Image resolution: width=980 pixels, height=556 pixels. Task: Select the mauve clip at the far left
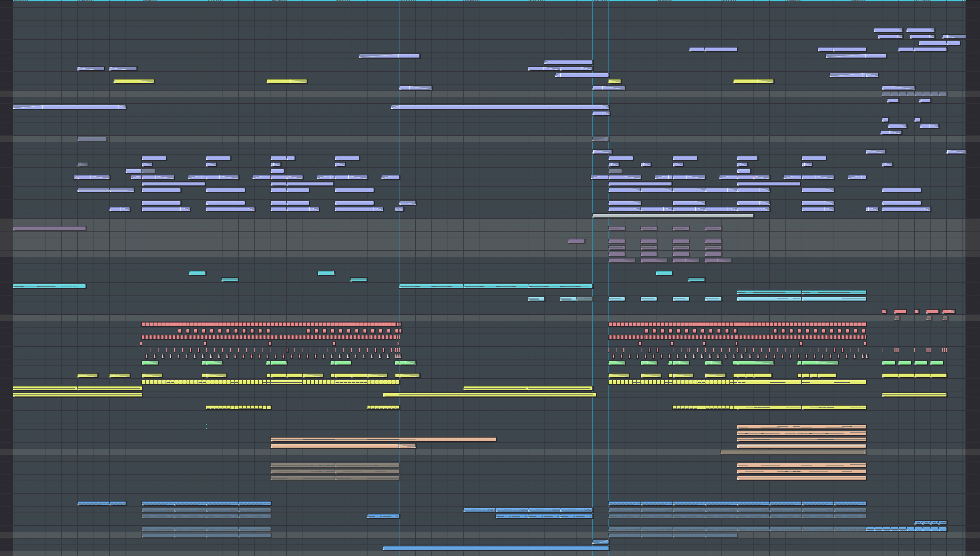point(49,229)
